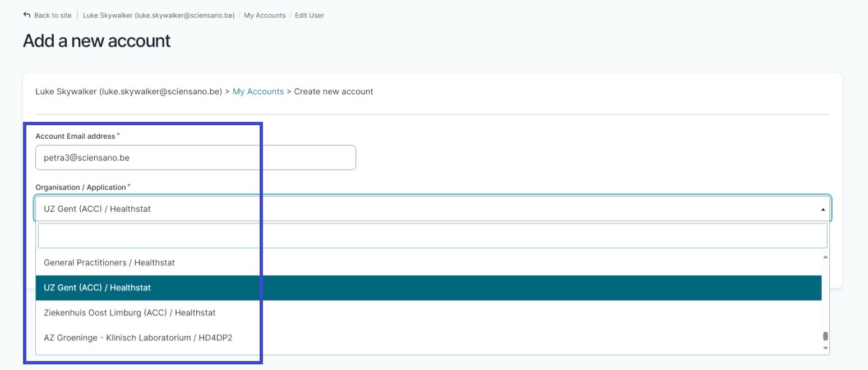
Task: Click the dropdown list scrollbar thumb
Action: tap(825, 336)
